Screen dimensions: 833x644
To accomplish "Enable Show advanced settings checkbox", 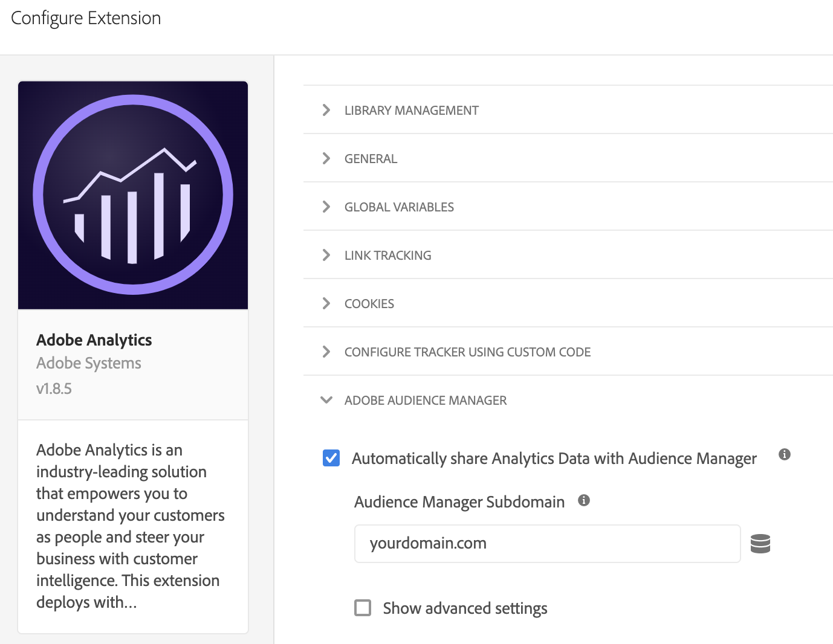I will [x=363, y=607].
